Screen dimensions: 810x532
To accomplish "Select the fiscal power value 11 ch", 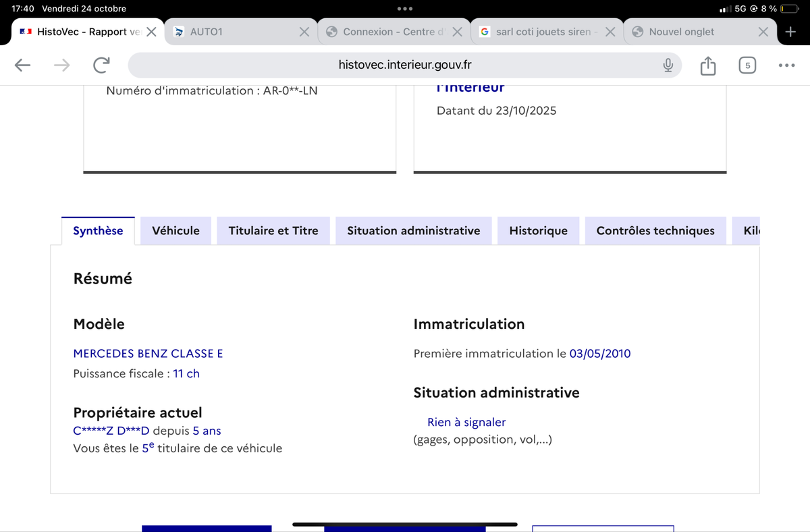I will 186,373.
